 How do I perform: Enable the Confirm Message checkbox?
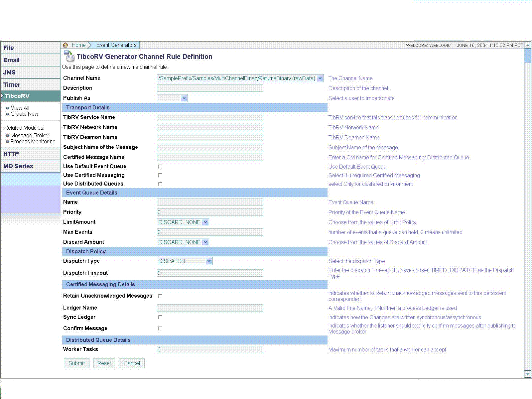160,329
